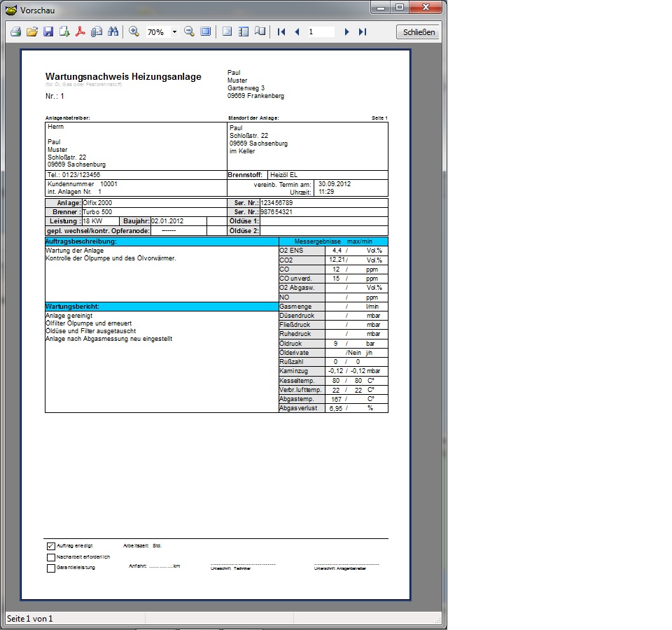
Task: Open the page settings icon
Action: (260, 31)
